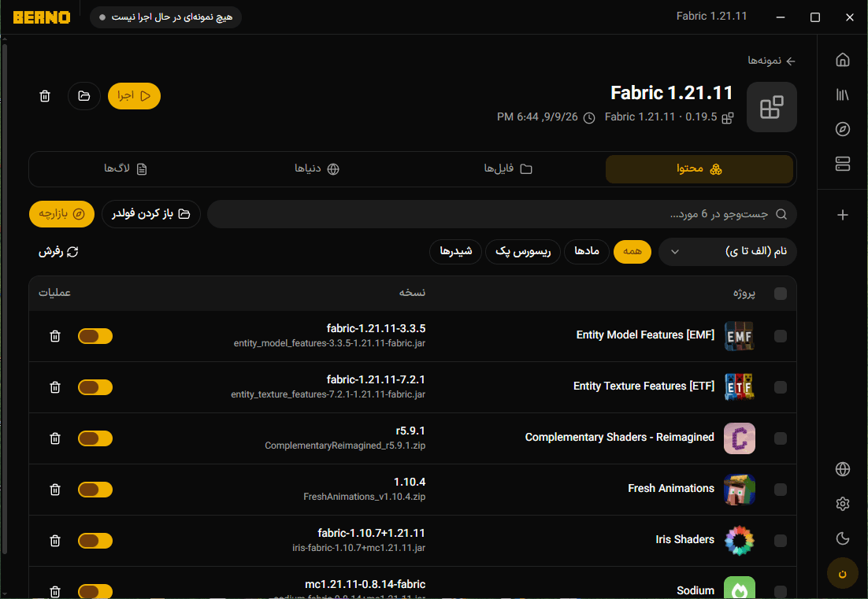Viewport: 868px width, 599px height.
Task: Refresh the content list with رفرش
Action: [58, 252]
